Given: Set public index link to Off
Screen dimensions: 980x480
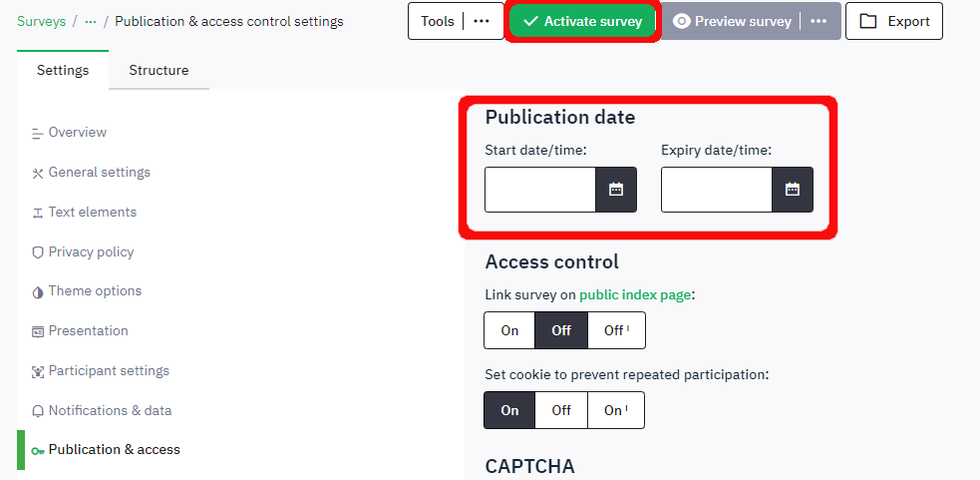Looking at the screenshot, I should tap(561, 330).
